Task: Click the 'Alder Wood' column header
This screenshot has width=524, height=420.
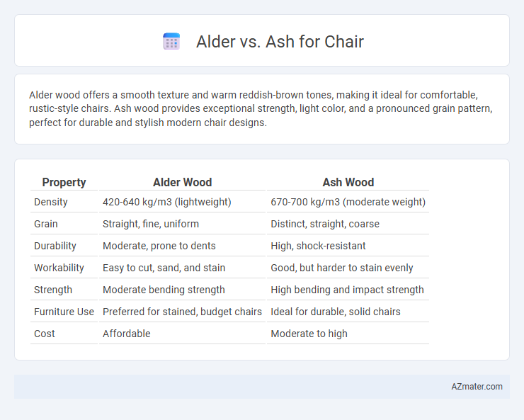Action: 182,182
